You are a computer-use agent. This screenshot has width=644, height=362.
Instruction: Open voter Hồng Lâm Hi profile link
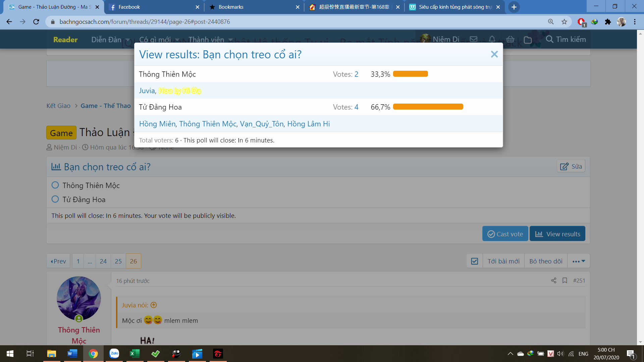point(308,124)
